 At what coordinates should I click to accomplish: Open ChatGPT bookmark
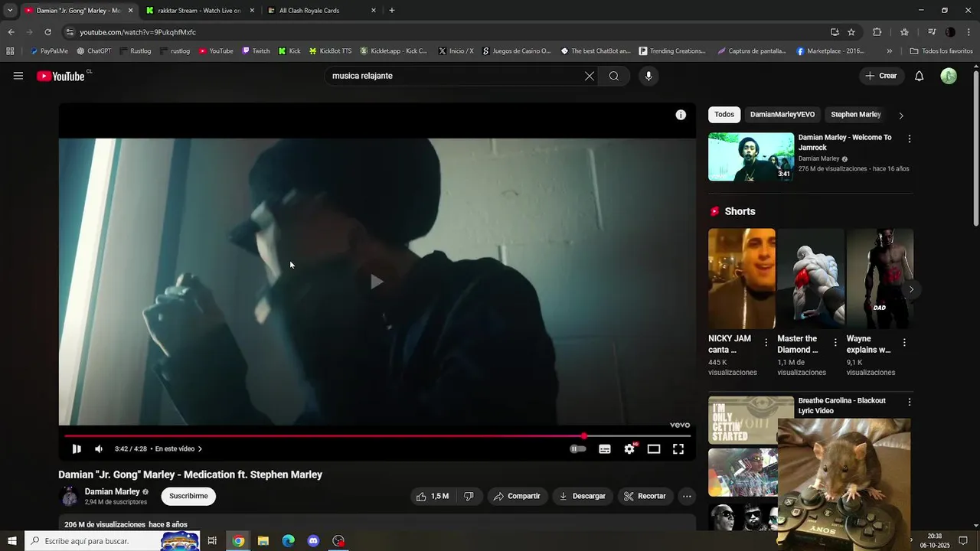coord(94,51)
